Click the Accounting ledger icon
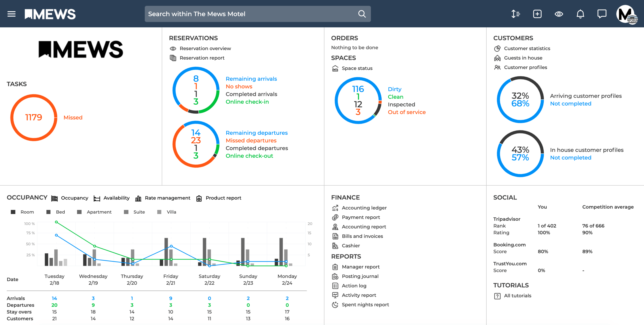644x325 pixels. coord(335,208)
